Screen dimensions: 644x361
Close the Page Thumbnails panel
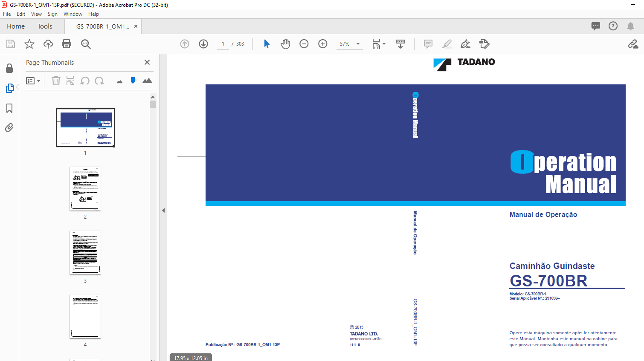(147, 62)
